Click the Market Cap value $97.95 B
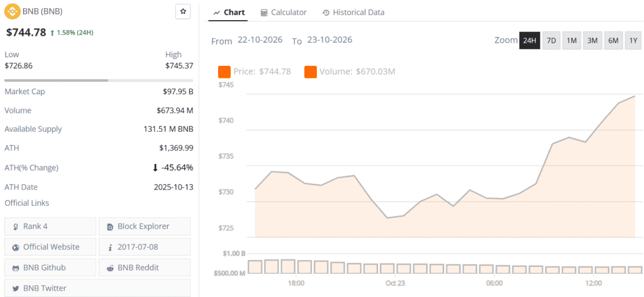 [x=178, y=92]
